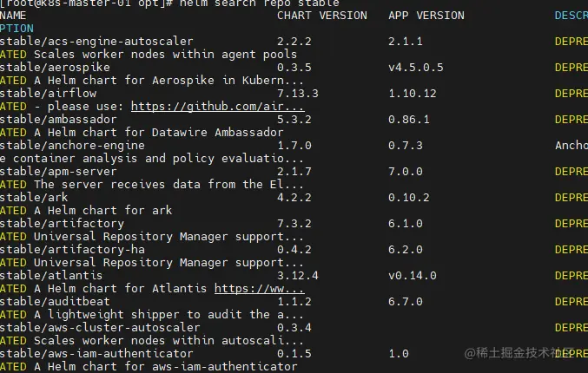Click app version 1.10.12 of airflow
This screenshot has width=588, height=373.
pyautogui.click(x=413, y=94)
